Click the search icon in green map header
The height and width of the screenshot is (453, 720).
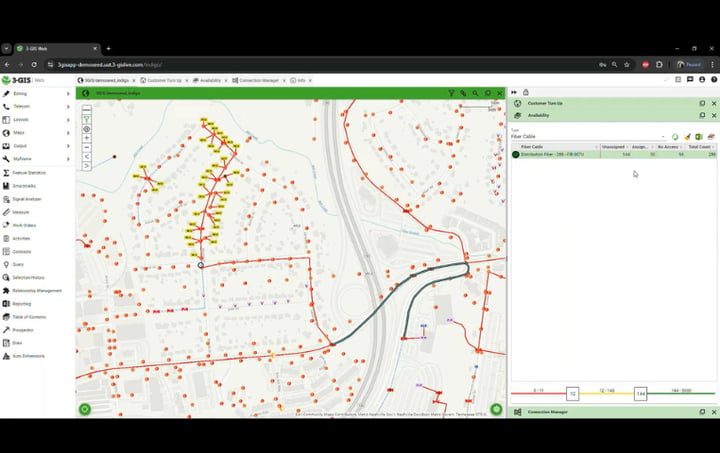tap(476, 93)
